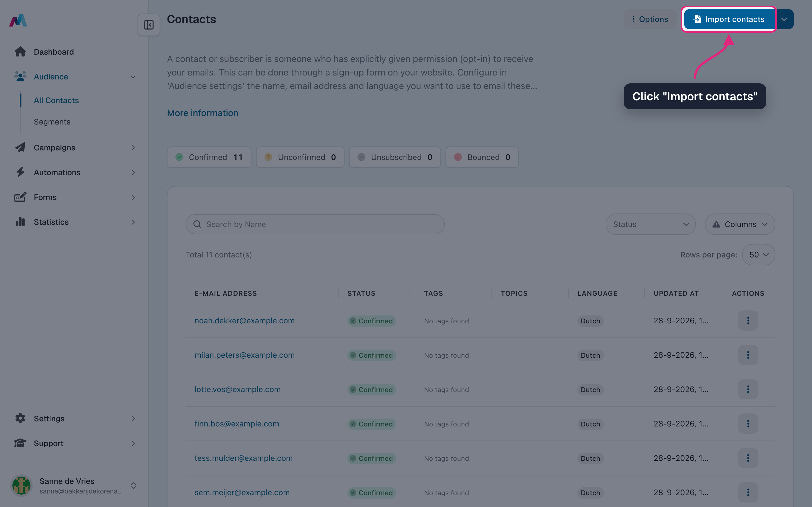Filter by Confirmed status chip

pos(209,157)
